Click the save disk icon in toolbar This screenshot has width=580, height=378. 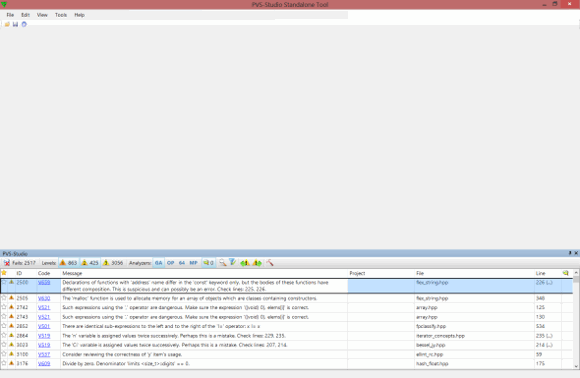pos(15,24)
